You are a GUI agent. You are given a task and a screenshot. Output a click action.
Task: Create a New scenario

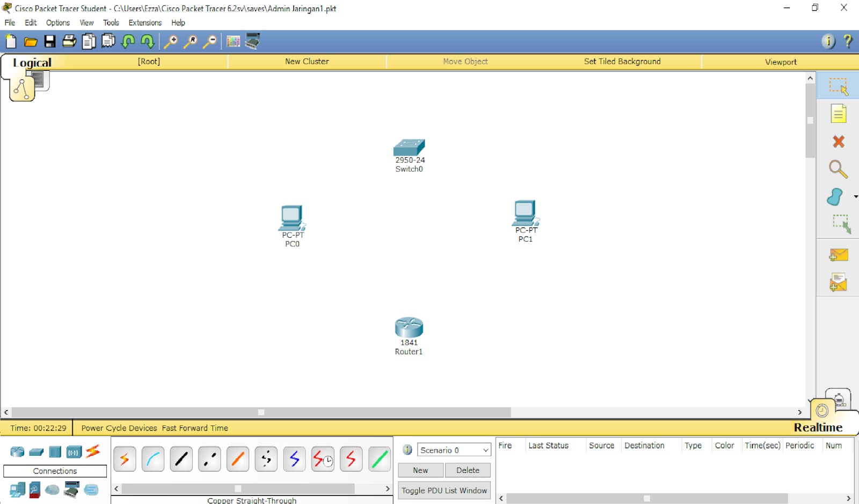(420, 470)
